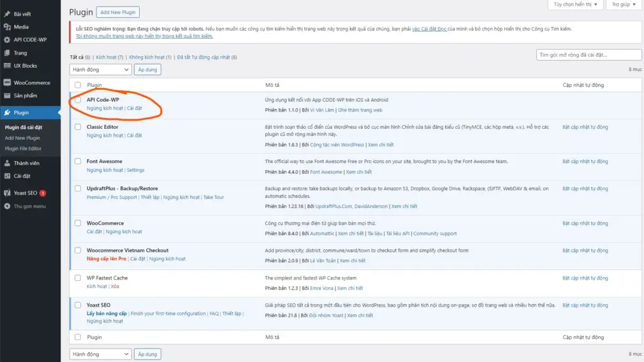The width and height of the screenshot is (644, 362).
Task: Click the UX Blocks icon
Action: click(7, 66)
